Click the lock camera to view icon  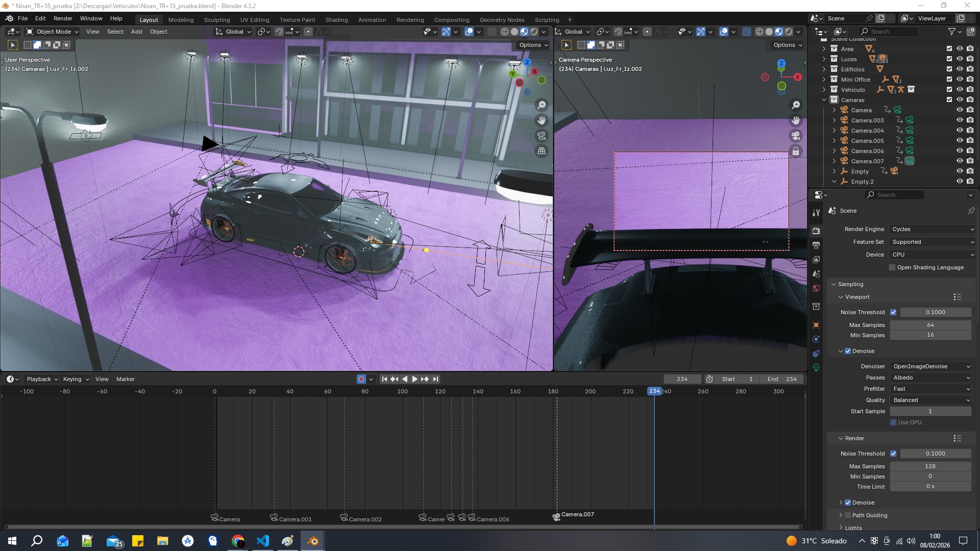click(795, 151)
